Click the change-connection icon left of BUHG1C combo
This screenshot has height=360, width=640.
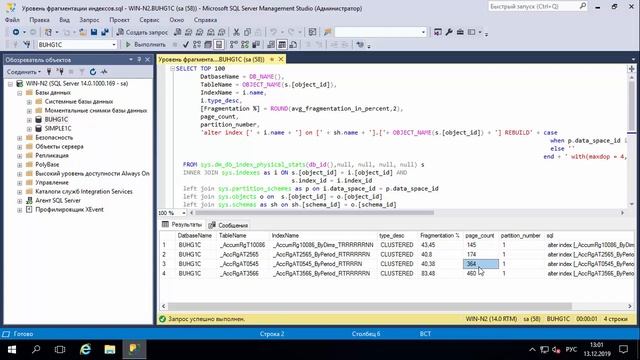click(27, 44)
